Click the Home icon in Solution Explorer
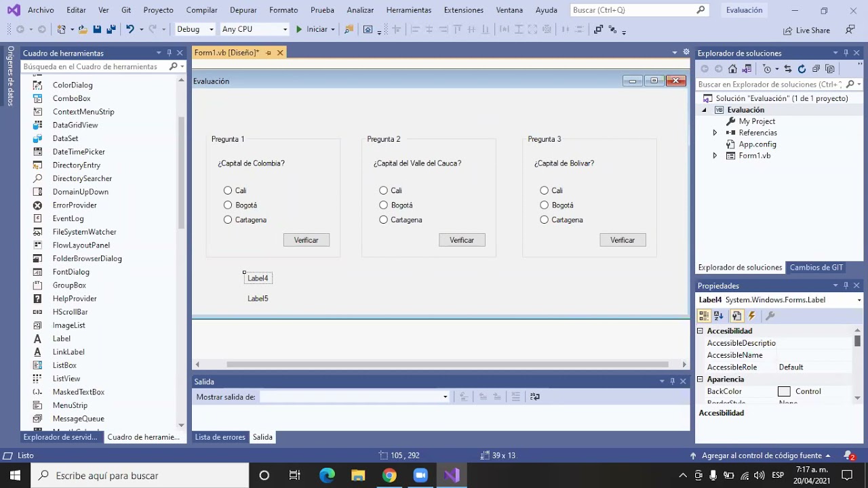 (732, 68)
